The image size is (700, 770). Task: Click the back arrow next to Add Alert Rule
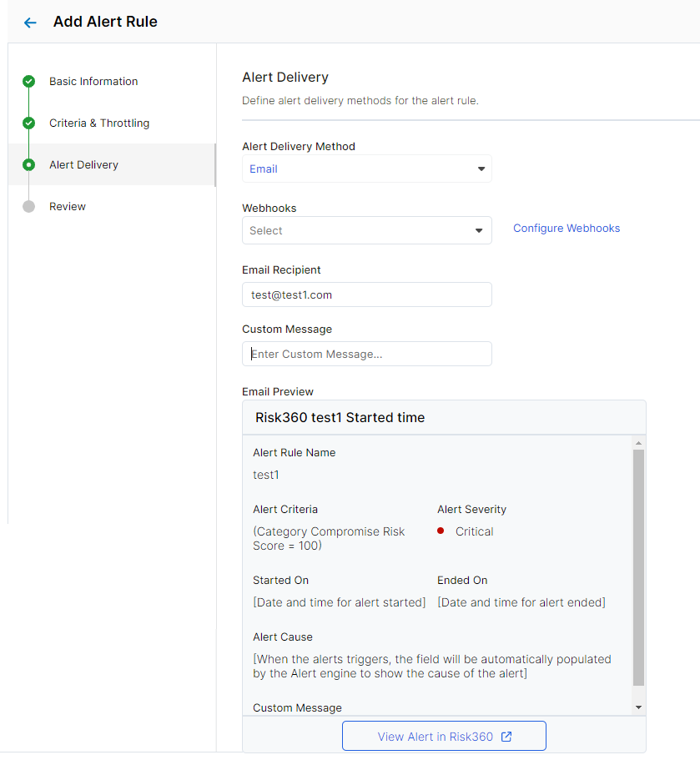pos(29,23)
